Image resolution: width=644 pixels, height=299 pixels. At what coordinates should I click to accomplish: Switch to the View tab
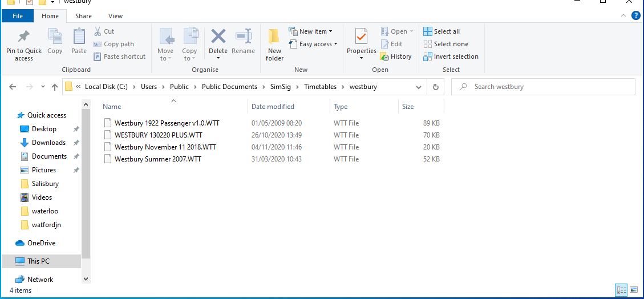pyautogui.click(x=115, y=16)
